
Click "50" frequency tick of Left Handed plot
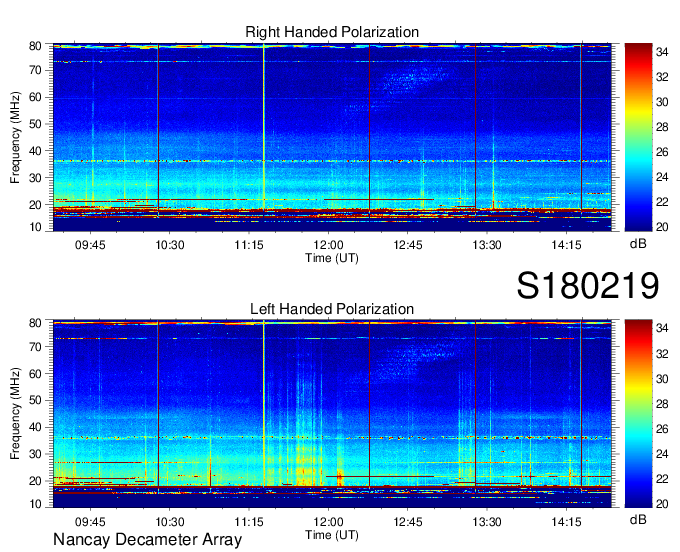pos(35,400)
